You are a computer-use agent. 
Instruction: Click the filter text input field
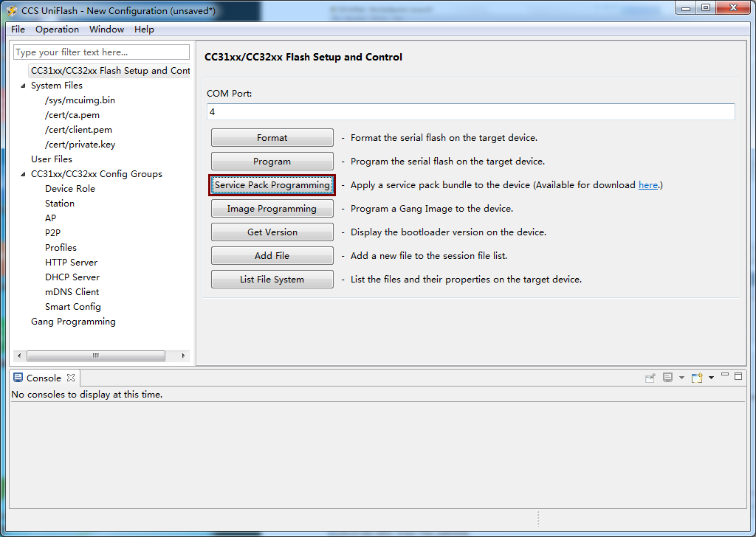pos(101,52)
